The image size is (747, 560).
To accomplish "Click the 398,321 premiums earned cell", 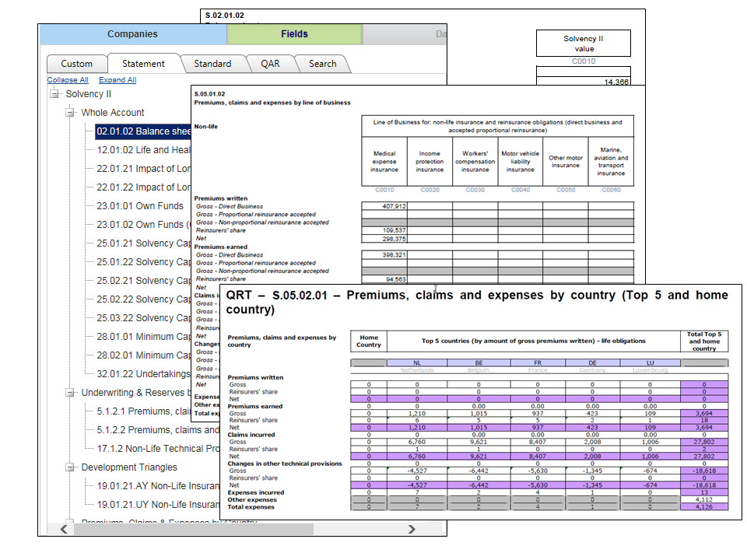I will click(384, 255).
